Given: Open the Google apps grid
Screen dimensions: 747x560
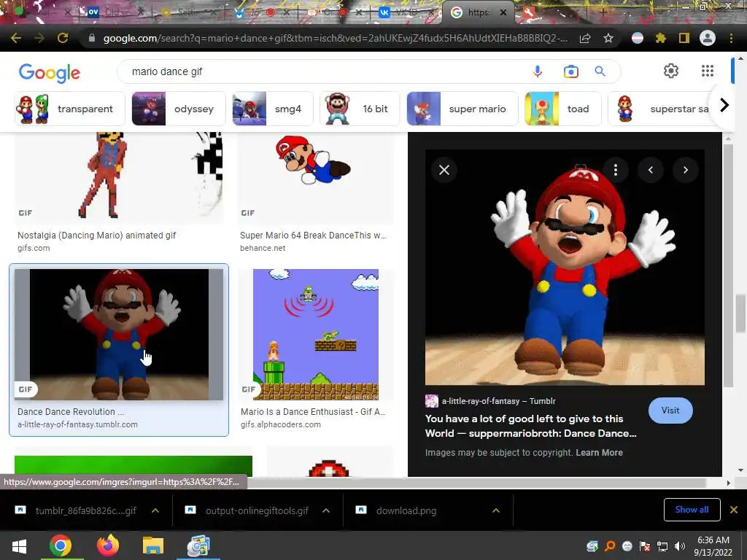Looking at the screenshot, I should point(708,71).
